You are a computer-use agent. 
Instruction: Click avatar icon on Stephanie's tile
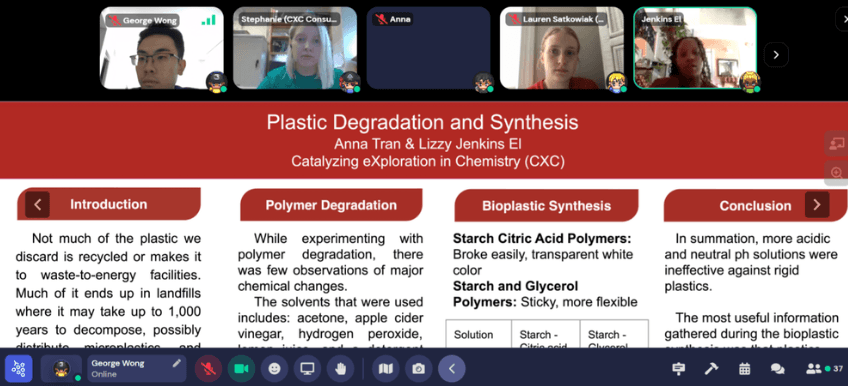[x=349, y=82]
